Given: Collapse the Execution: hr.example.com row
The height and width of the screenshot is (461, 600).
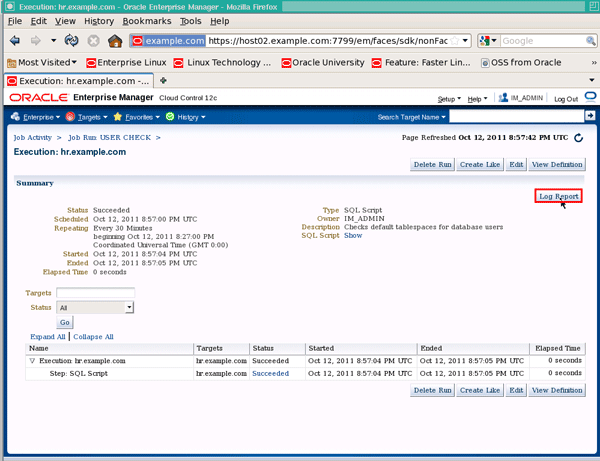Looking at the screenshot, I should tap(32, 361).
